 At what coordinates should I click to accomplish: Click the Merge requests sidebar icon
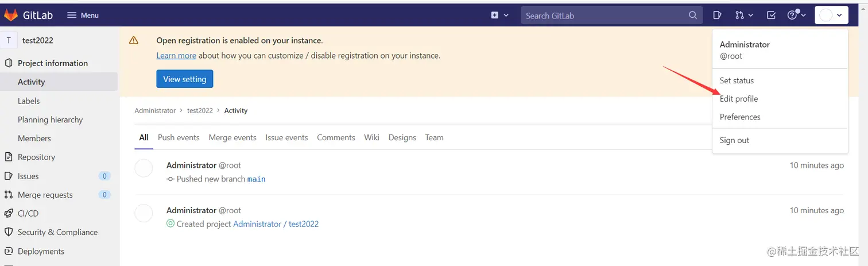point(9,195)
